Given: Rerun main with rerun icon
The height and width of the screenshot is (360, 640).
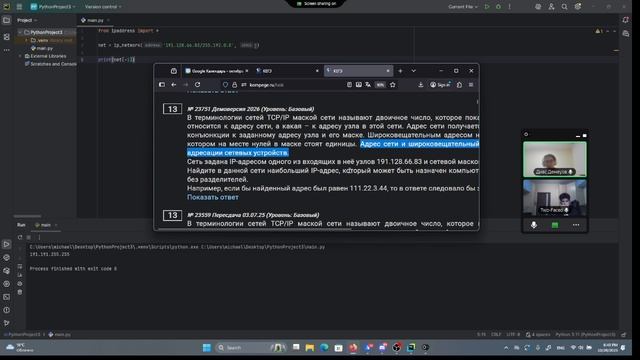Looking at the screenshot, I should point(20,237).
